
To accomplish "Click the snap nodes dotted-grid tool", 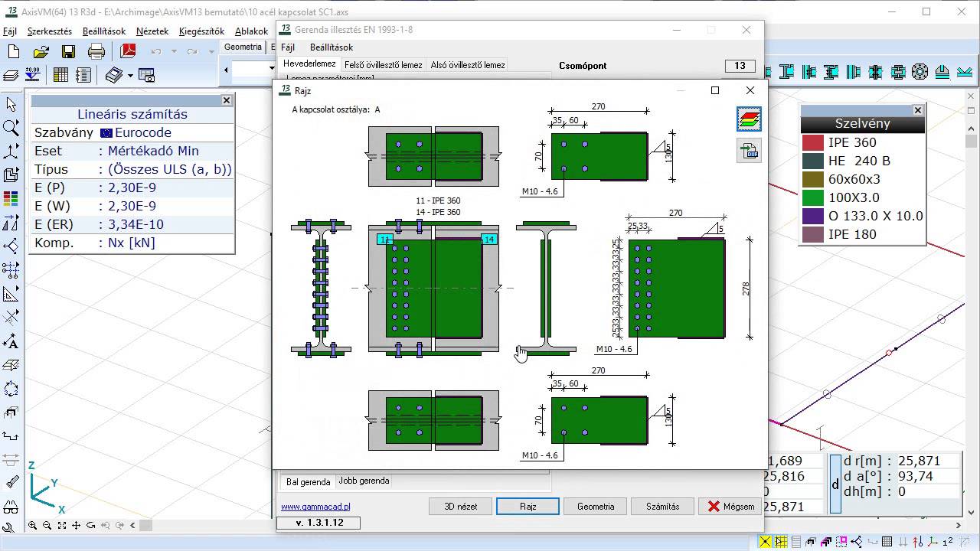I will [11, 270].
